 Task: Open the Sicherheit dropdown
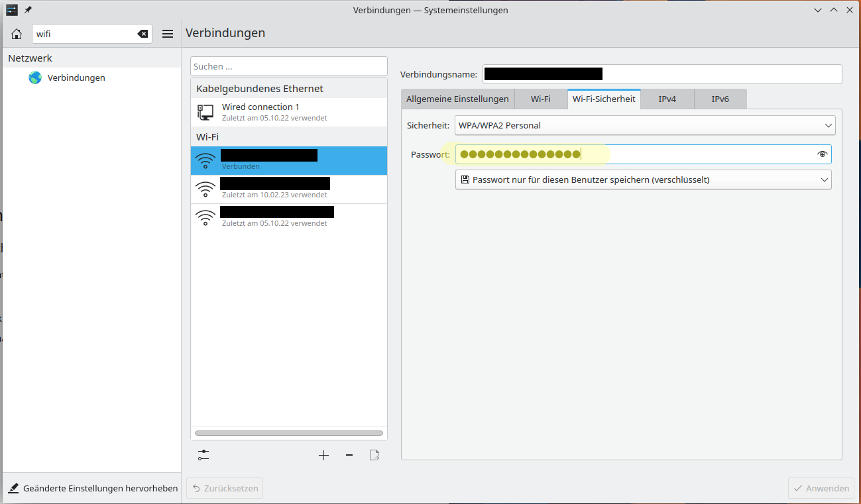(x=645, y=125)
